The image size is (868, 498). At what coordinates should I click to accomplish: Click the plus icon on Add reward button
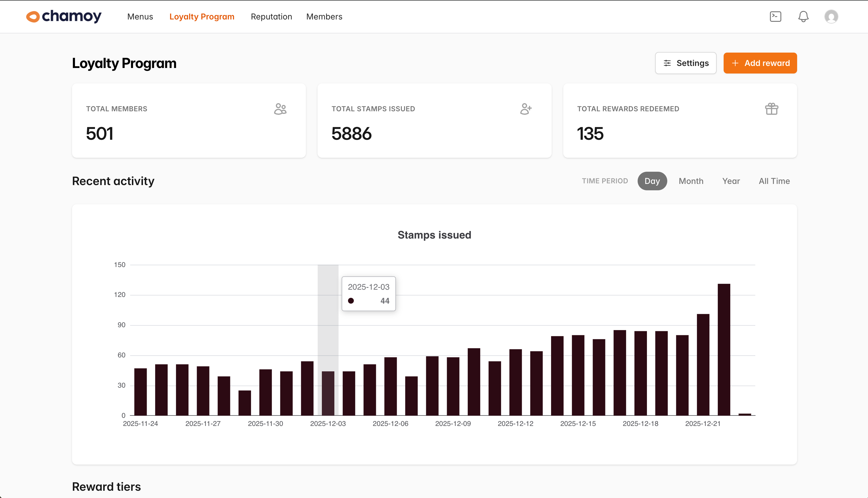pos(736,63)
